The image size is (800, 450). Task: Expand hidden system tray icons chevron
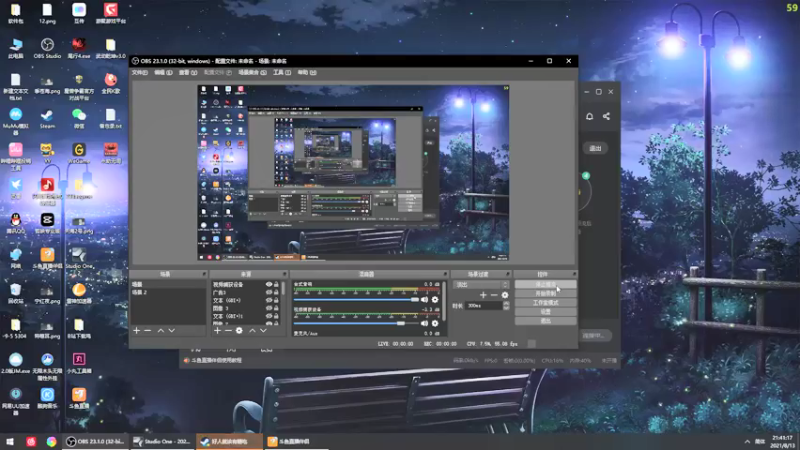pyautogui.click(x=747, y=442)
